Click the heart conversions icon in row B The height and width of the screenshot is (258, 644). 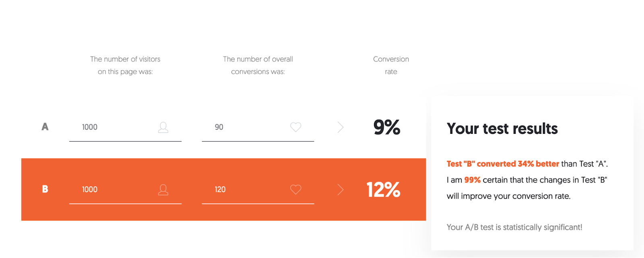coord(295,189)
